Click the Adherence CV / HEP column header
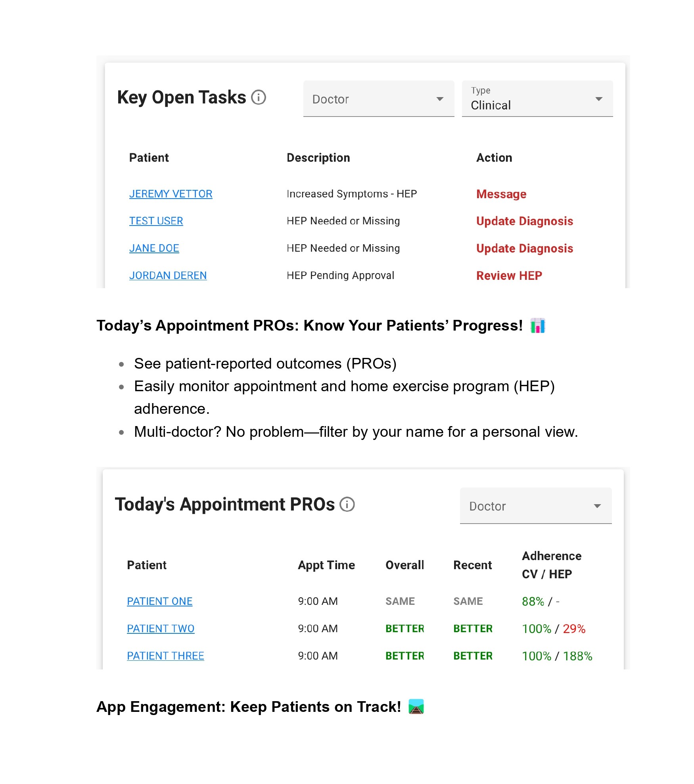Viewport: 694px width, 784px height. [x=551, y=565]
